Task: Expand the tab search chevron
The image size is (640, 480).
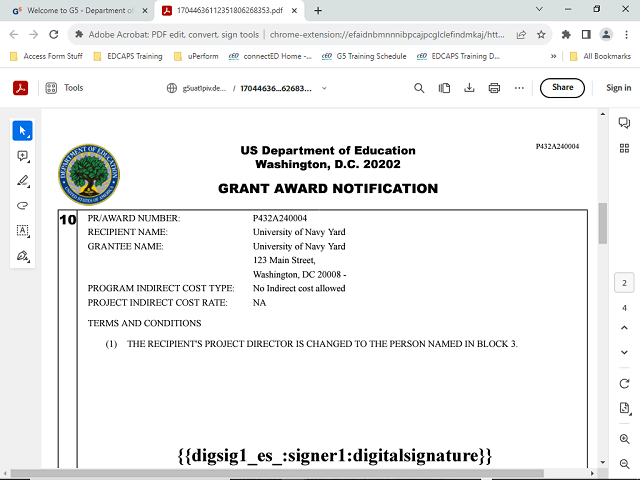Action: click(x=539, y=9)
